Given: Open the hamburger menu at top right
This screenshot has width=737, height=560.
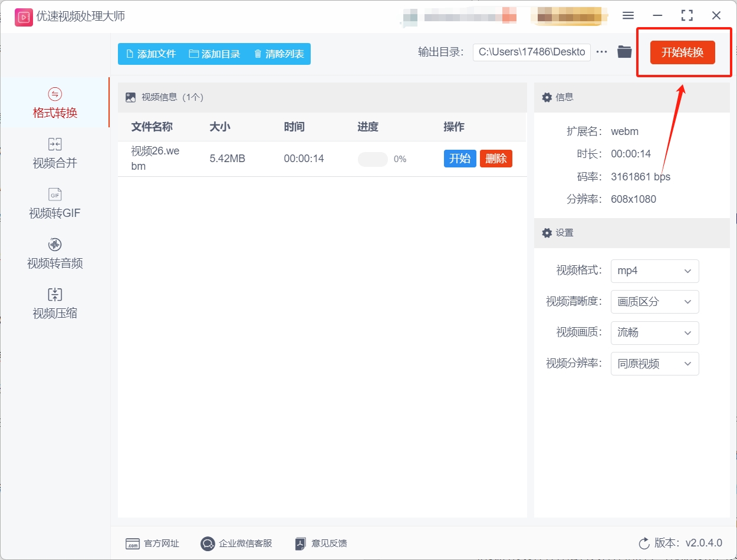Looking at the screenshot, I should [x=627, y=15].
